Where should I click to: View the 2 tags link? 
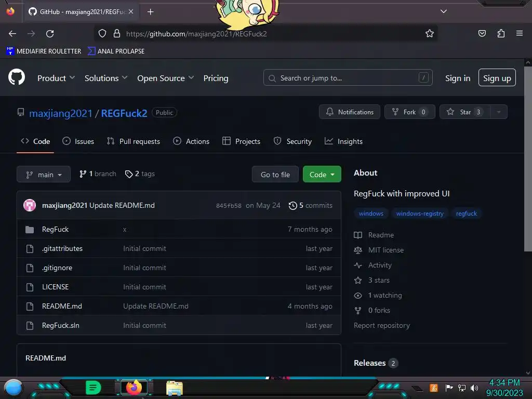tap(140, 174)
